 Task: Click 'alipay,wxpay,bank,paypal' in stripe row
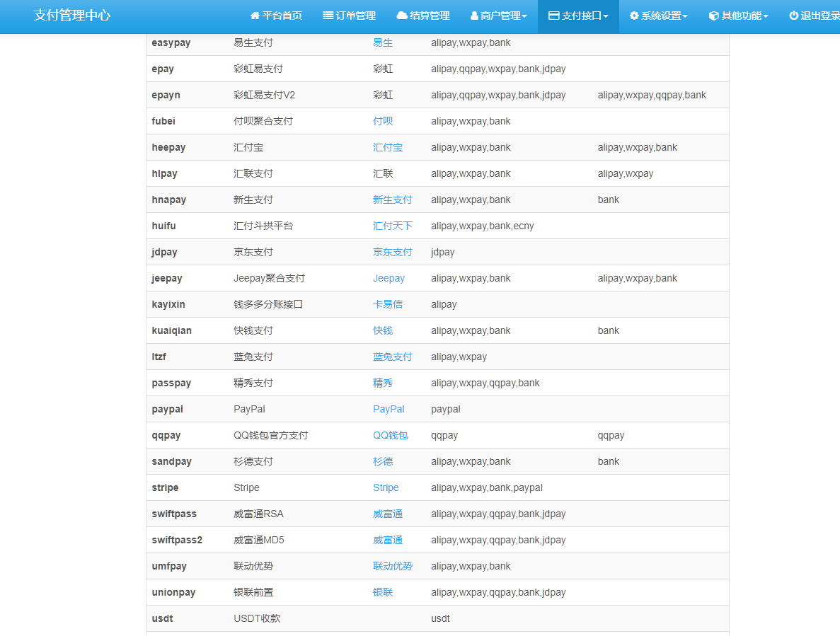487,487
